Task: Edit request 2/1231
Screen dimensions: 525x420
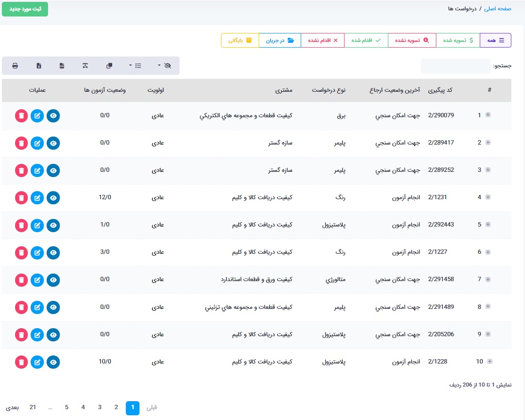Action: [37, 198]
